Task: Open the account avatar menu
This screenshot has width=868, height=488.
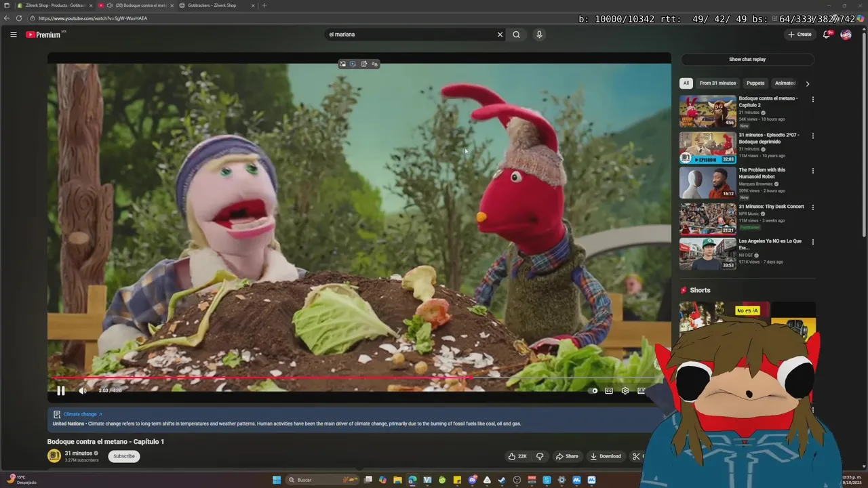Action: click(x=846, y=35)
